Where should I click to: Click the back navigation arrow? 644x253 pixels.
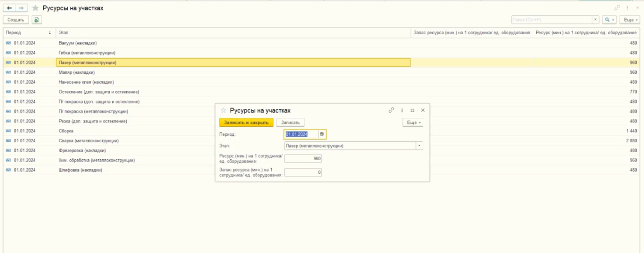tap(9, 8)
